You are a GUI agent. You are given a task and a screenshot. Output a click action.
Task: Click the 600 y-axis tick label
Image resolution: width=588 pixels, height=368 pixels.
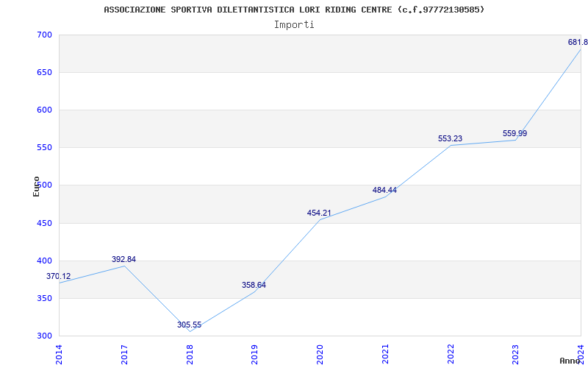[x=44, y=110]
